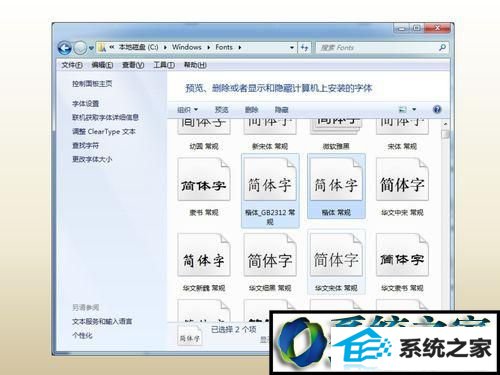Click the Forward navigation arrow
Viewport: 500px width, 375px height.
pyautogui.click(x=80, y=48)
